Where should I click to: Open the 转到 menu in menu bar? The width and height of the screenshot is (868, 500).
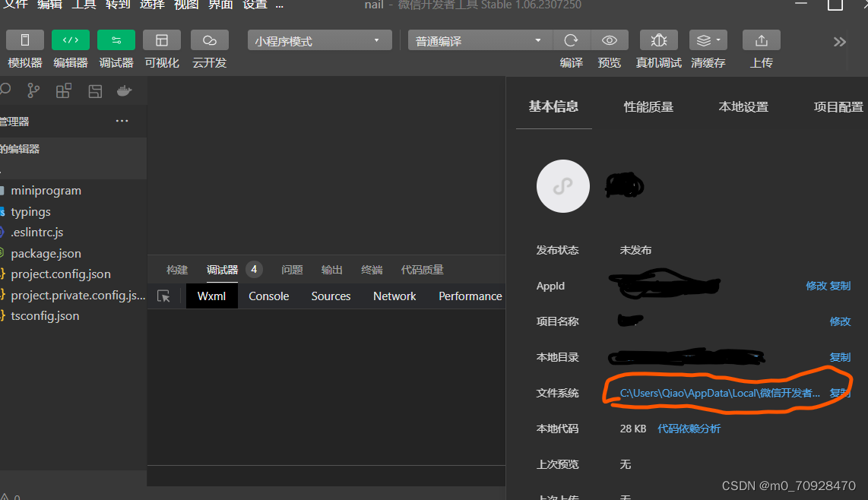point(118,5)
